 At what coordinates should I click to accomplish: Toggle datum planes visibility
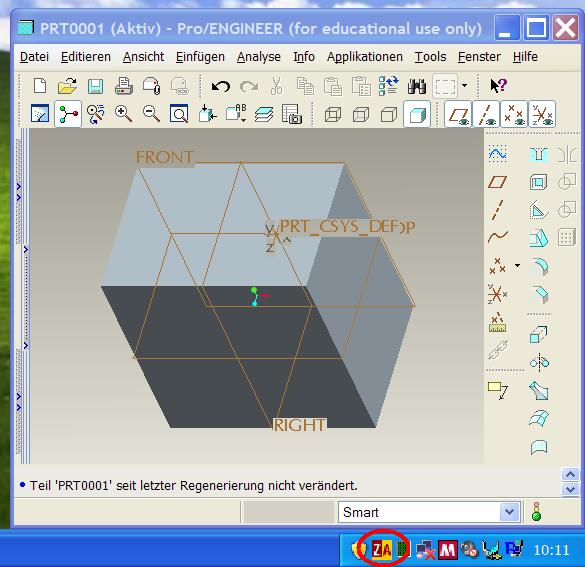[458, 114]
